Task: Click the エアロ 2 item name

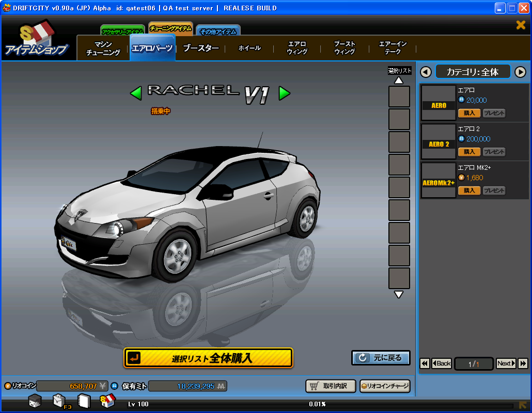Action: click(x=468, y=129)
